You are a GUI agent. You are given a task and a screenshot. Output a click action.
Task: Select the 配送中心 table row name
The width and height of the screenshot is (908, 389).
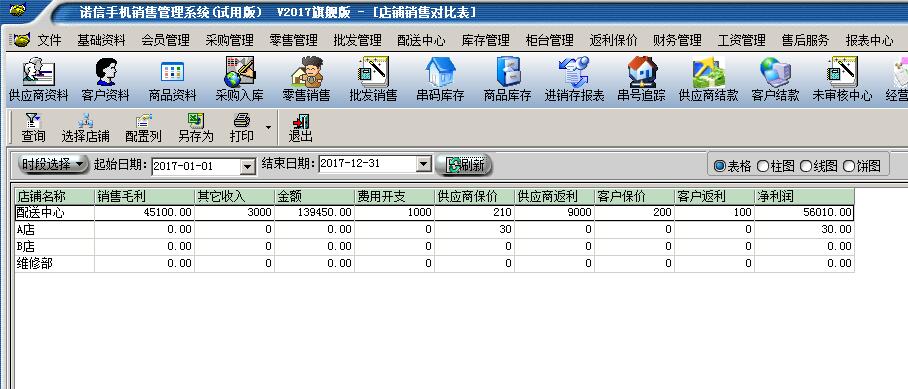click(x=54, y=212)
